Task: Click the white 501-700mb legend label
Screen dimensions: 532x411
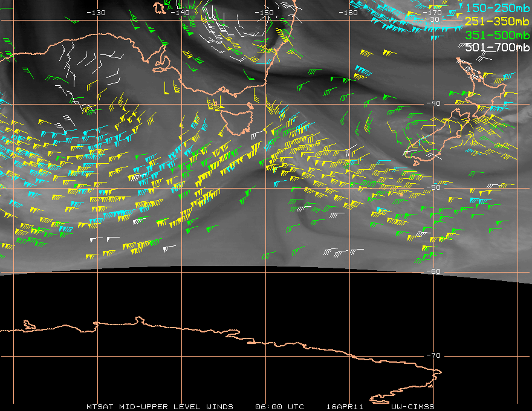Action: coord(497,47)
